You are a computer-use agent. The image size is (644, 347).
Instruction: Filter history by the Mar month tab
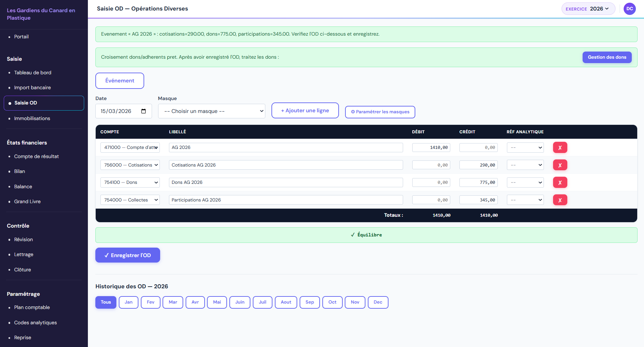tap(173, 302)
